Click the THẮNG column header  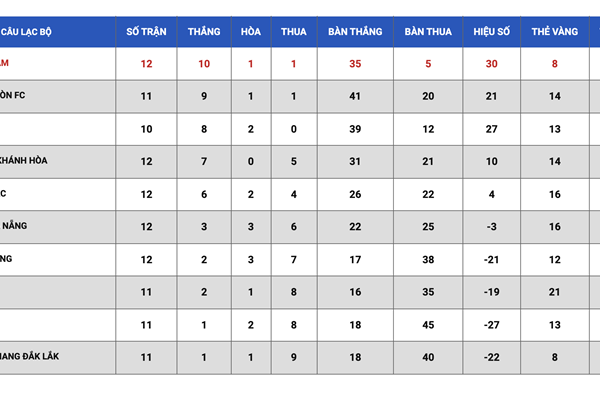204,31
